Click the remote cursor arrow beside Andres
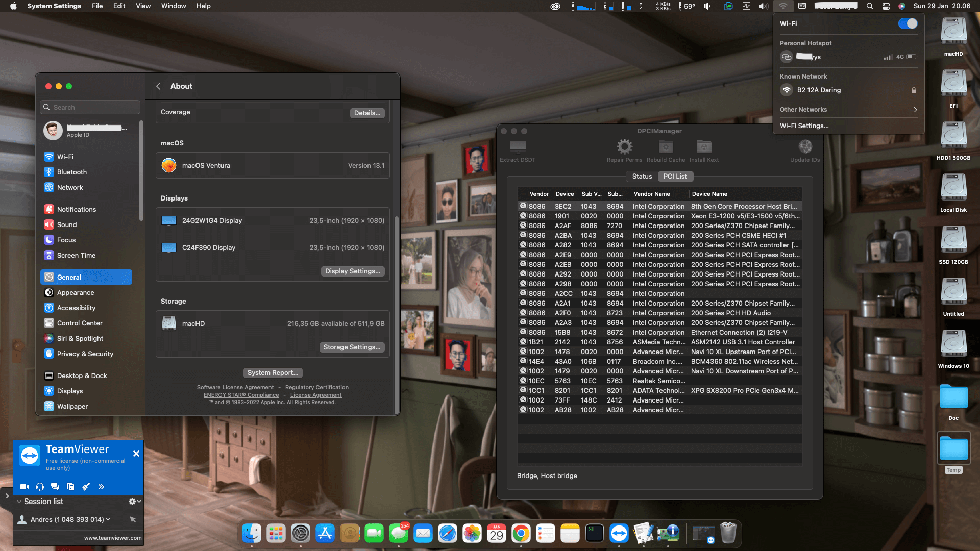980x551 pixels. coord(133,519)
